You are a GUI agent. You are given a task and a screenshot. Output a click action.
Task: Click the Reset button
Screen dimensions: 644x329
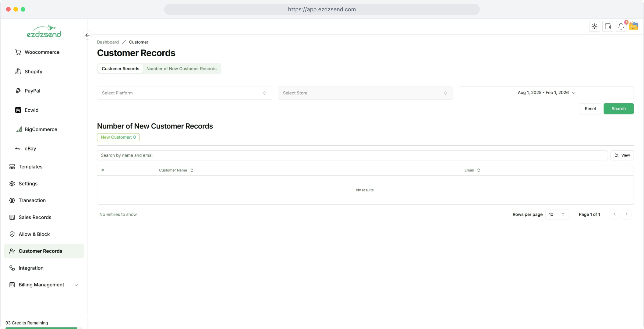pos(590,109)
